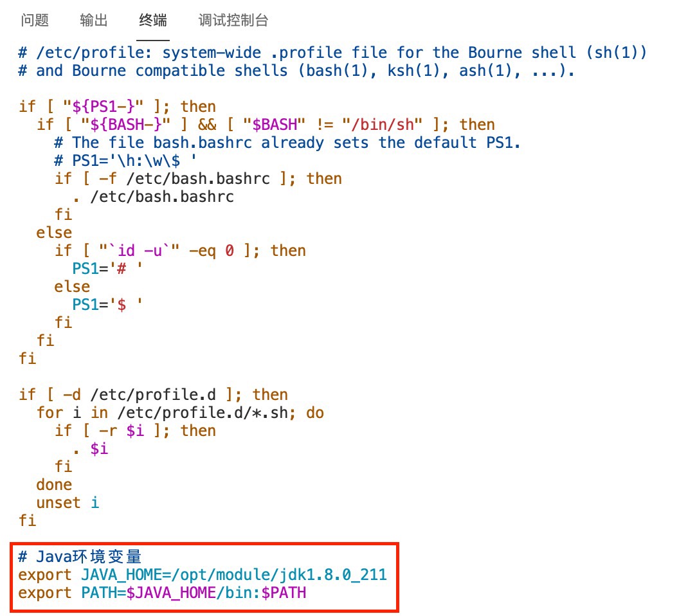Open the 输出 tab
Image resolution: width=697 pixels, height=616 pixels.
tap(94, 21)
